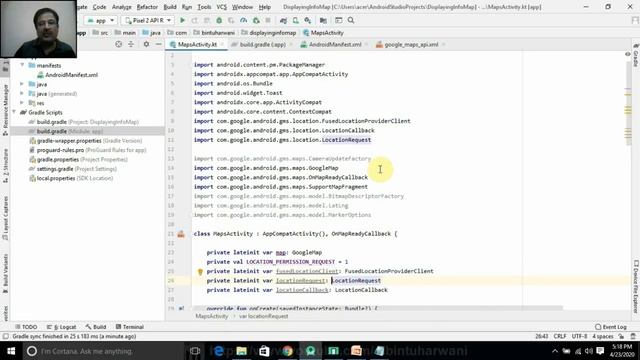Open the Build tool window
The width and height of the screenshot is (640, 360).
pyautogui.click(x=96, y=327)
